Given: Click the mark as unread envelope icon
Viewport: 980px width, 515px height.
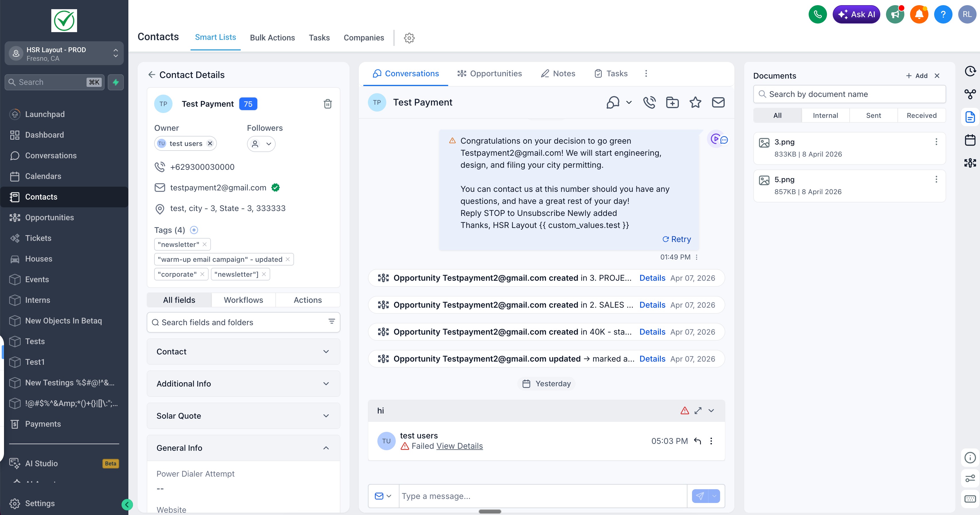Looking at the screenshot, I should [x=718, y=102].
